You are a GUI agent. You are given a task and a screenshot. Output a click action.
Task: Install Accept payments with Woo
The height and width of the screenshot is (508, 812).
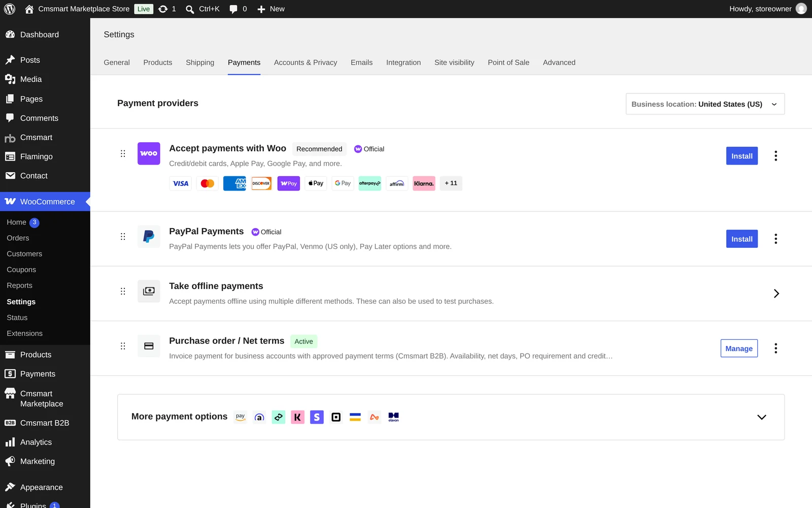741,156
